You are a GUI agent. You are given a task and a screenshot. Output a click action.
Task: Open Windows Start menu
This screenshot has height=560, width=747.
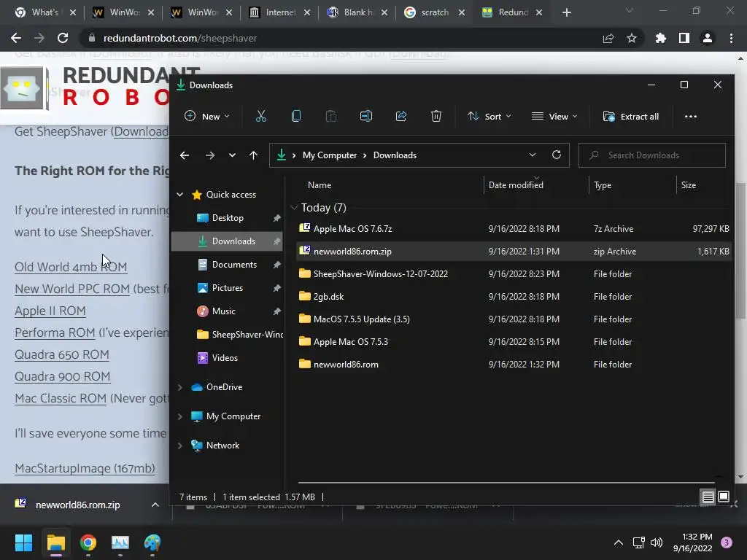[x=23, y=542]
